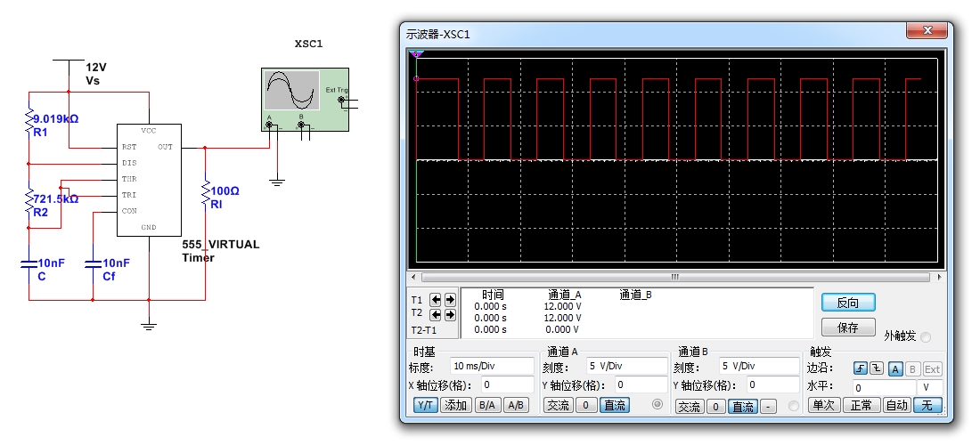Set trigger source to channel B
The image size is (980, 445).
(912, 368)
